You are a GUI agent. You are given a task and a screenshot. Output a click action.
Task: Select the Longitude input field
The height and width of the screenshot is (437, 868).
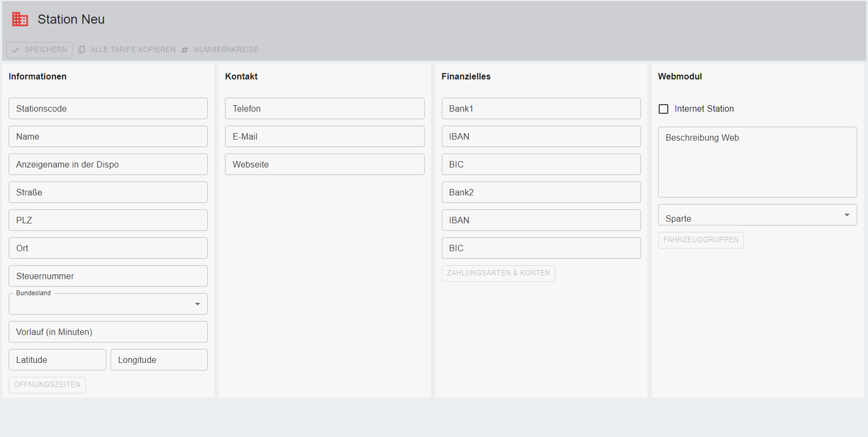159,360
